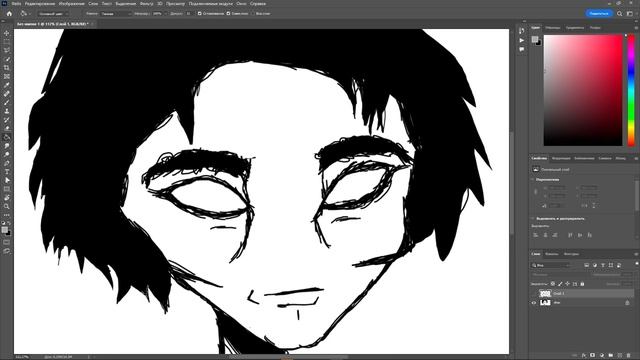Click the search icon beside Share
Image resolution: width=640 pixels, height=360 pixels.
pyautogui.click(x=620, y=13)
